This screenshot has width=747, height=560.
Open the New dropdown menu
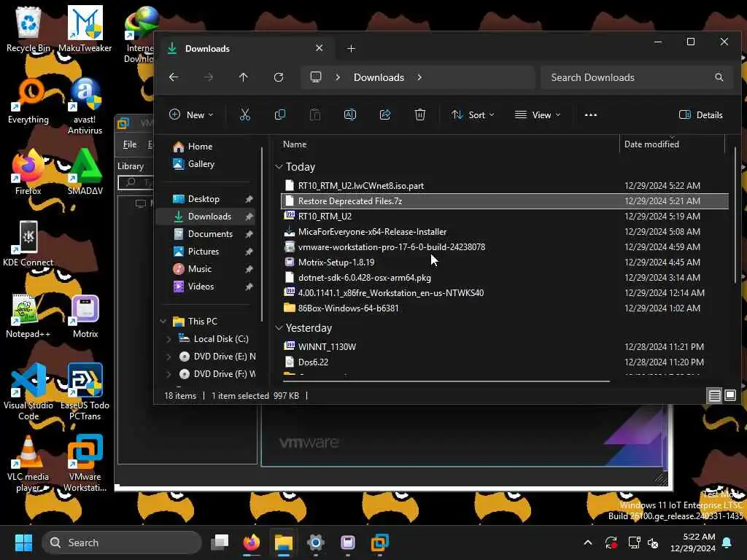[x=192, y=114]
